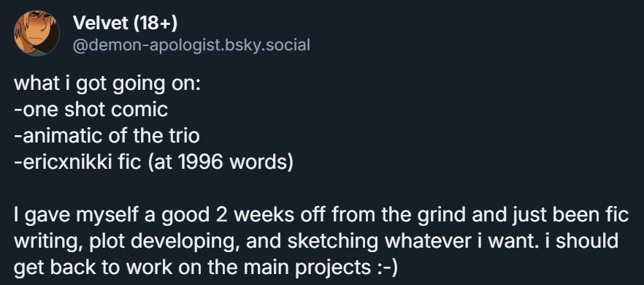Click the phrase "I gave myself" starting paragraph
The image size is (644, 285).
click(x=77, y=216)
